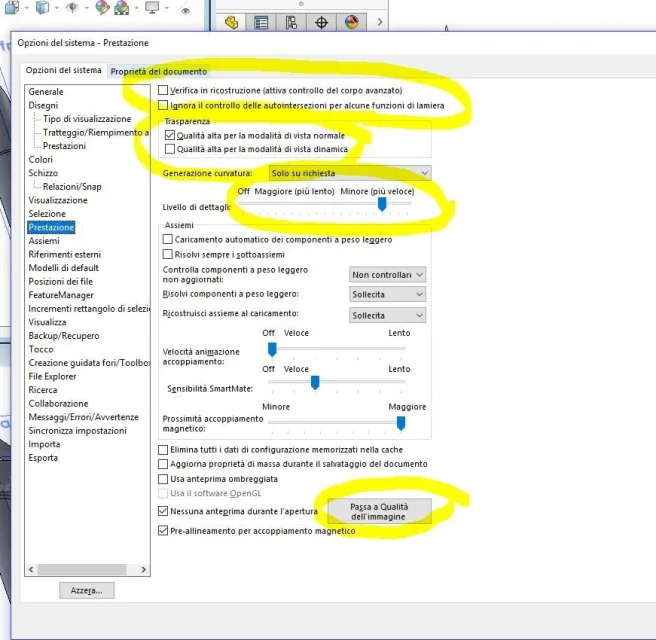This screenshot has width=656, height=640.
Task: Toggle Nessuna anteprima durante l'apertura checkbox
Action: (x=163, y=511)
